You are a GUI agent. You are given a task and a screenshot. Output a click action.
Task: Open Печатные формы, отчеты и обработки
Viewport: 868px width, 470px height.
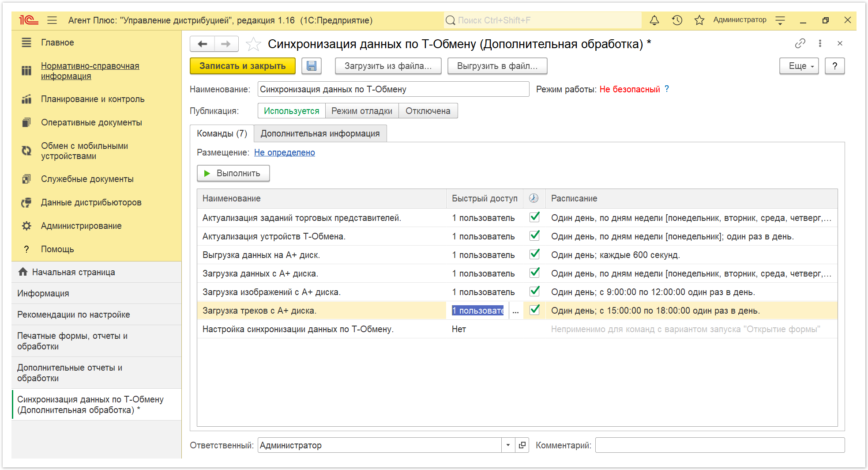tap(96, 341)
